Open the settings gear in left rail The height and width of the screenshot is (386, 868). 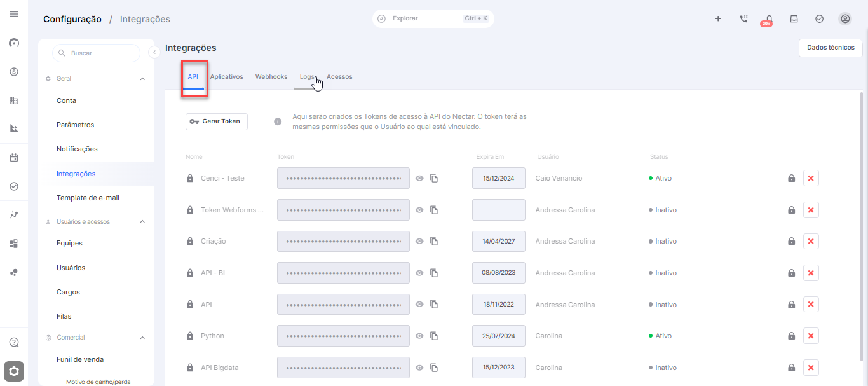(14, 371)
